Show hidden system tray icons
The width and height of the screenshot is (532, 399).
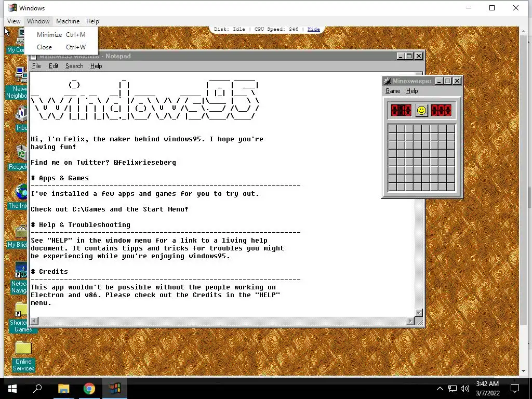pos(440,389)
